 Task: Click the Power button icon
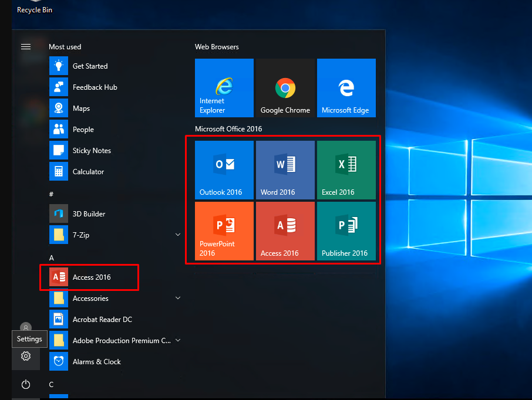point(26,384)
